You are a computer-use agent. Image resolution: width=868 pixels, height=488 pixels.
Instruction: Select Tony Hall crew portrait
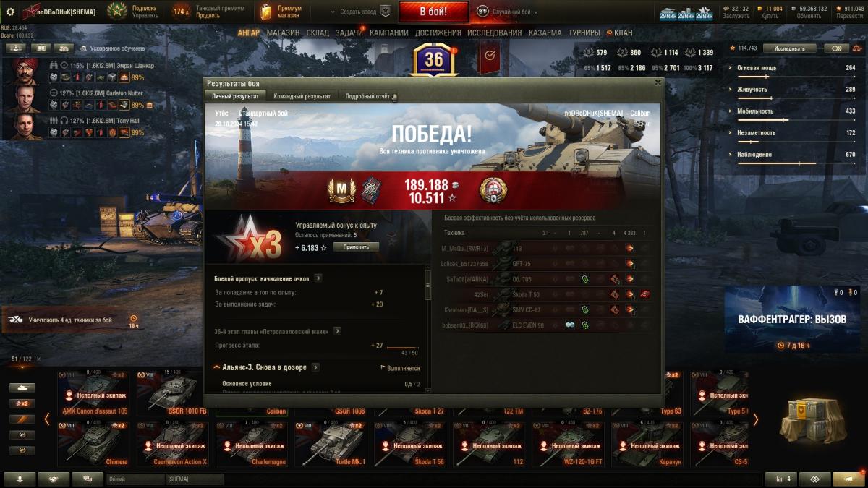(x=27, y=127)
